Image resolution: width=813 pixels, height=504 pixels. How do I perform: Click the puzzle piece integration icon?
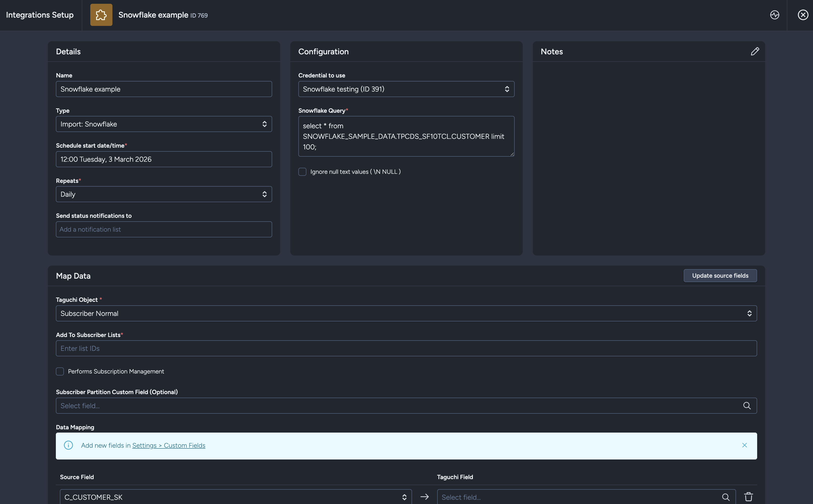(101, 15)
